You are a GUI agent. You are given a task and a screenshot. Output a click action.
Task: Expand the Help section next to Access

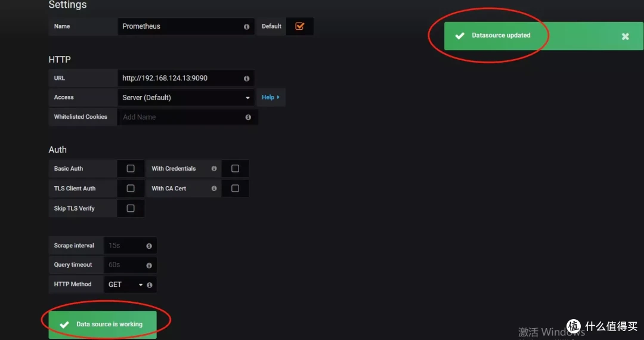[270, 97]
